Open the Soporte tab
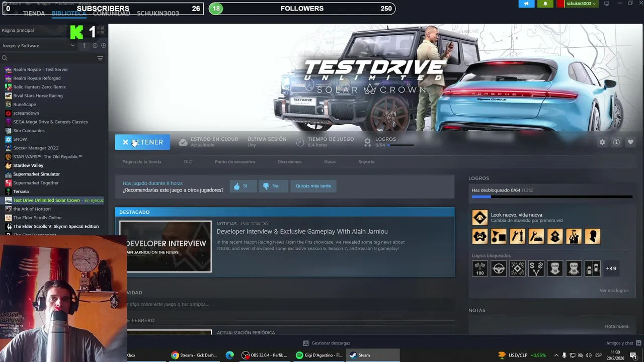Screen dimensions: 644x362 pos(366,162)
